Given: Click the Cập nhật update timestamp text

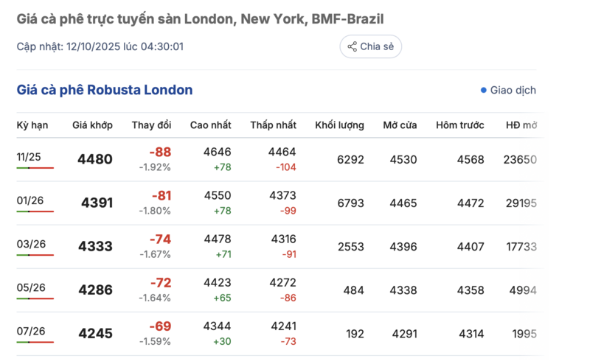Looking at the screenshot, I should [100, 46].
